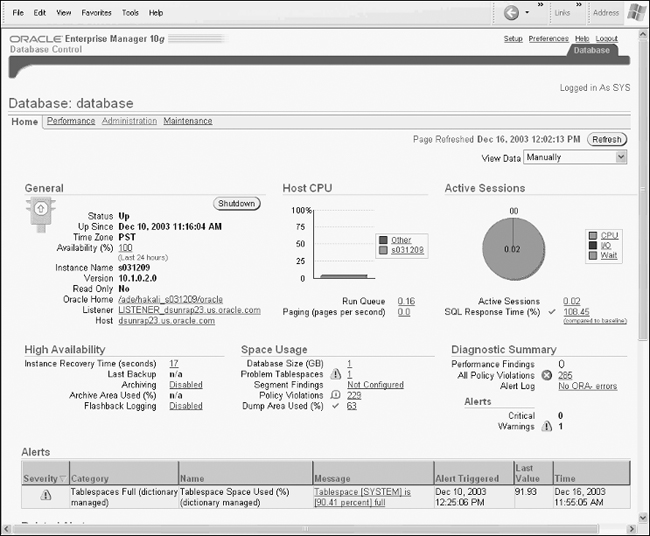The height and width of the screenshot is (536, 650).
Task: Click the Address toolbar label
Action: pos(606,13)
